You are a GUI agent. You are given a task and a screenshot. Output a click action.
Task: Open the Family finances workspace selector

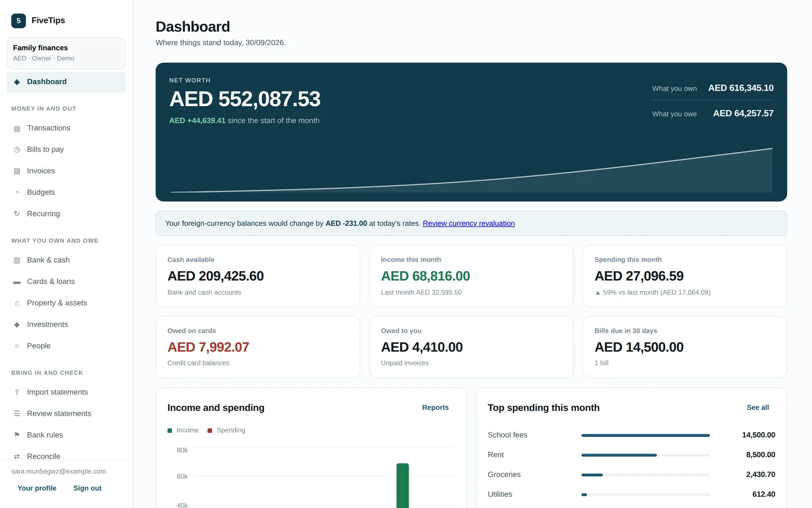click(x=66, y=53)
